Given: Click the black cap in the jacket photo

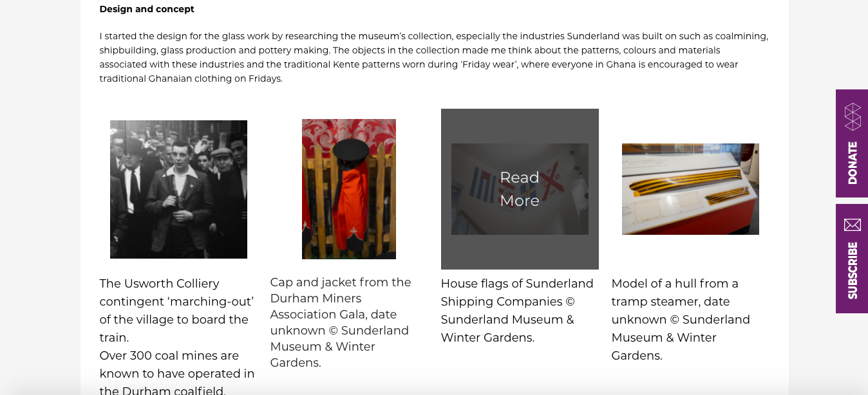Looking at the screenshot, I should point(350,149).
